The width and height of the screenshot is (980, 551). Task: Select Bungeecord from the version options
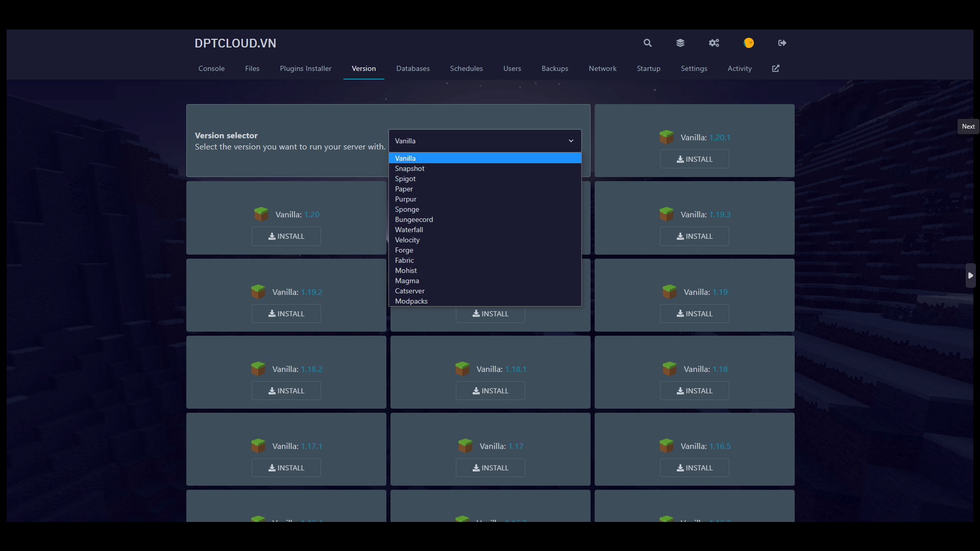coord(413,219)
